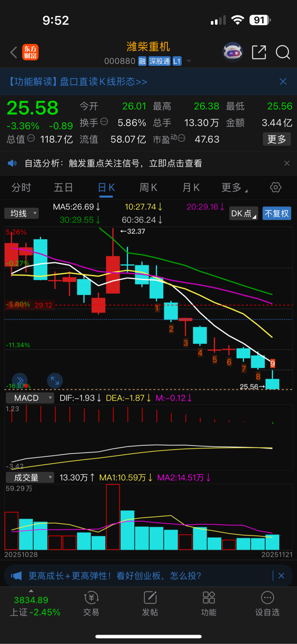Tap the MA2:14.51万 volume value
This screenshot has width=297, height=644.
click(x=184, y=478)
